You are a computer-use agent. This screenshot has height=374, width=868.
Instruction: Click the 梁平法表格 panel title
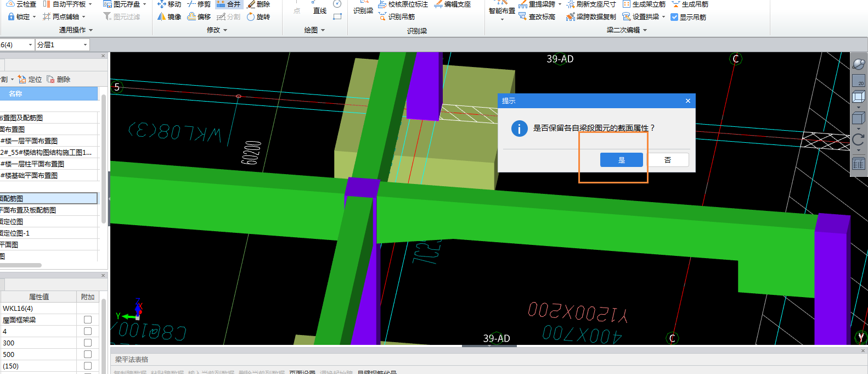pyautogui.click(x=132, y=359)
